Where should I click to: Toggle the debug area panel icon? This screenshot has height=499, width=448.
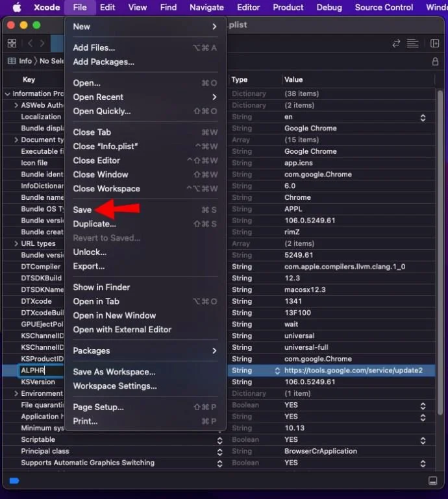432,480
